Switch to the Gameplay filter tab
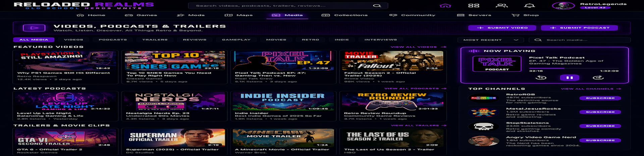The width and height of the screenshot is (644, 156). point(236,40)
